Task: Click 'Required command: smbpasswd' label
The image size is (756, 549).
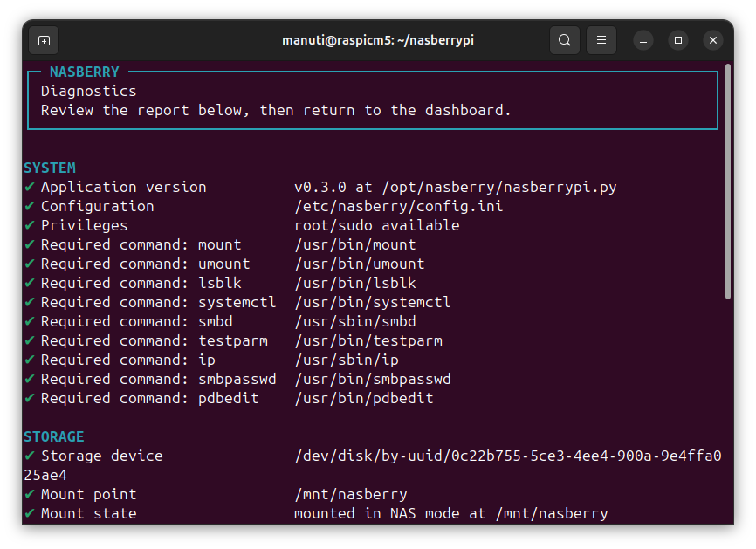Action: click(x=159, y=380)
